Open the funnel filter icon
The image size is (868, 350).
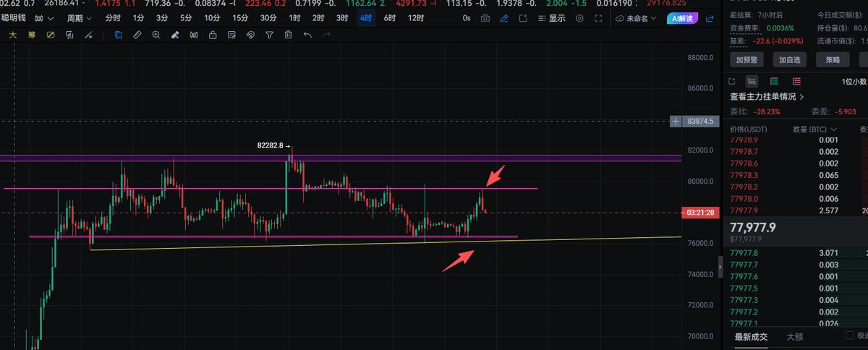pyautogui.click(x=269, y=34)
